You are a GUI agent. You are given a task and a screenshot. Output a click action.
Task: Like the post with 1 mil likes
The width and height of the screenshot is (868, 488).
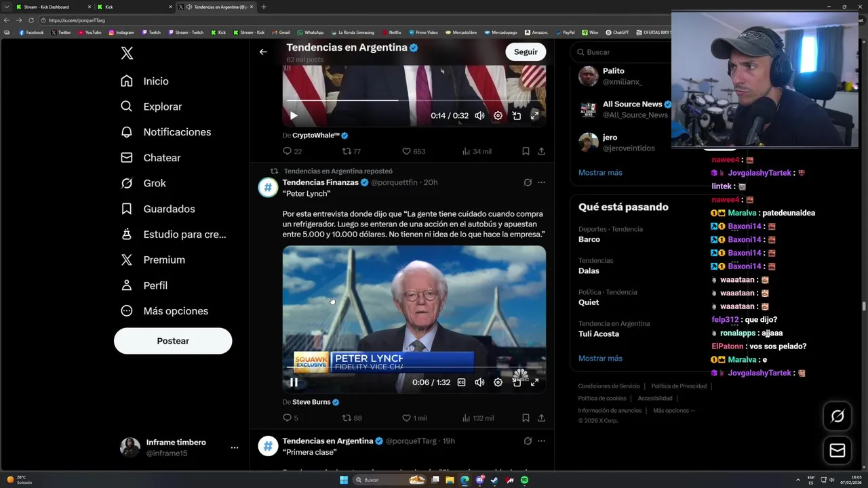pyautogui.click(x=414, y=418)
